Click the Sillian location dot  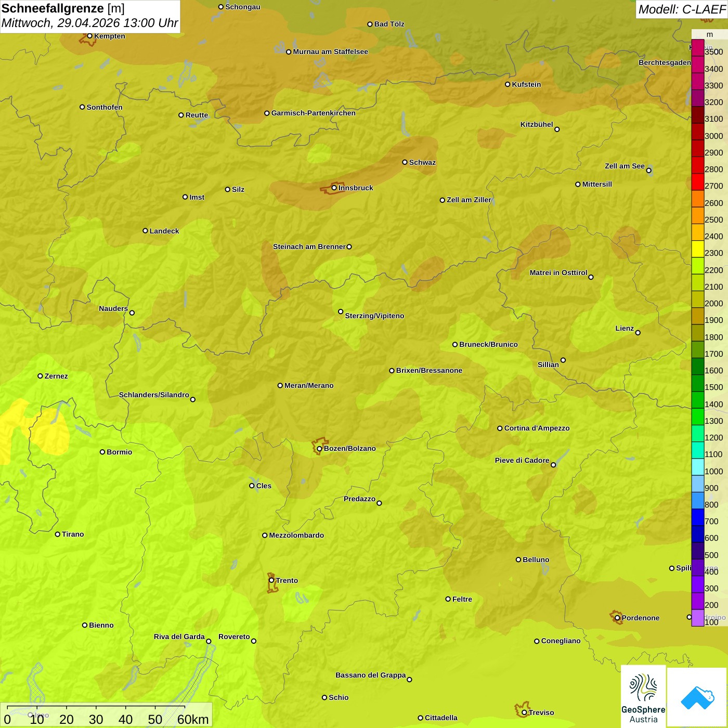(563, 360)
